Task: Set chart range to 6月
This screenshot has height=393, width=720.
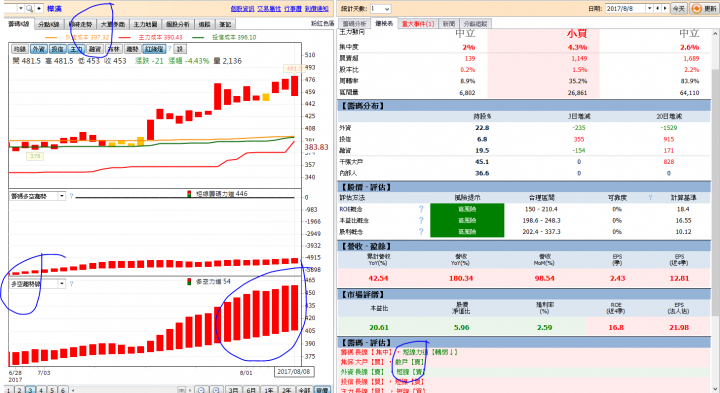Action: (x=251, y=390)
